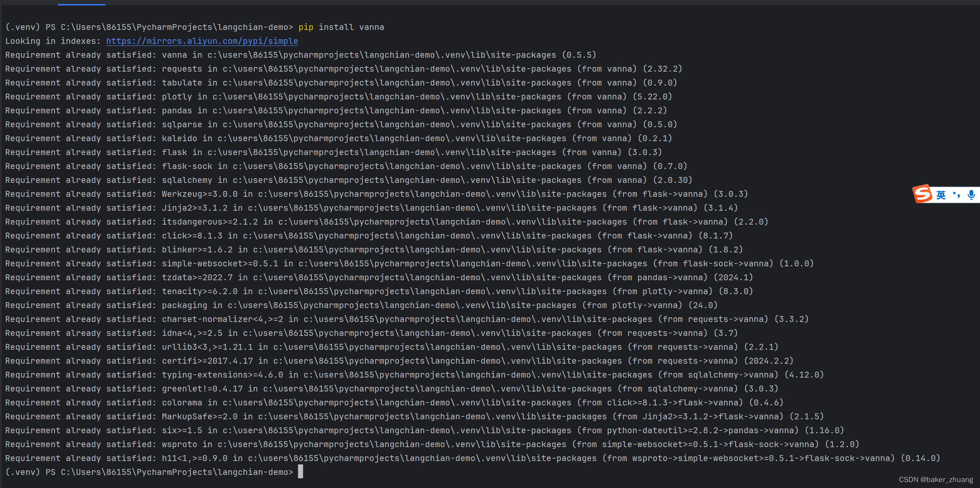Viewport: 980px width, 488px height.
Task: Click the Sogou input method logo
Action: click(x=923, y=194)
